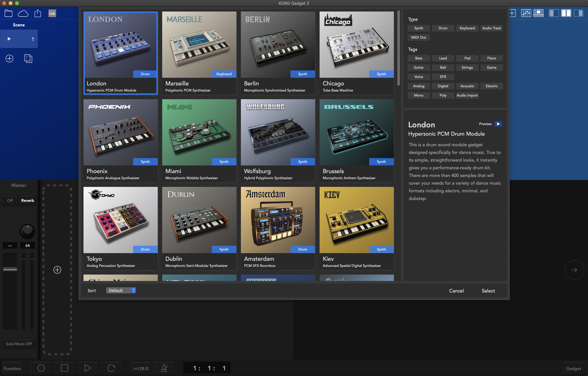Toggle the Audio Import tag

[x=467, y=95]
